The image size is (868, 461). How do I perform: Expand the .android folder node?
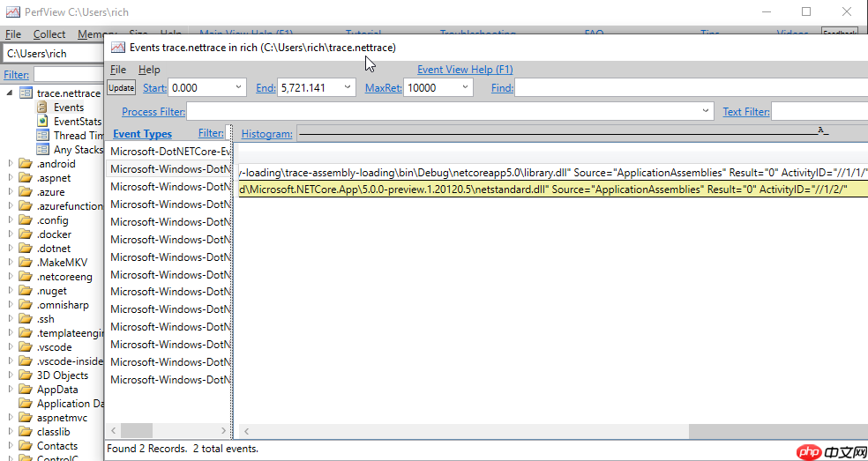[11, 164]
